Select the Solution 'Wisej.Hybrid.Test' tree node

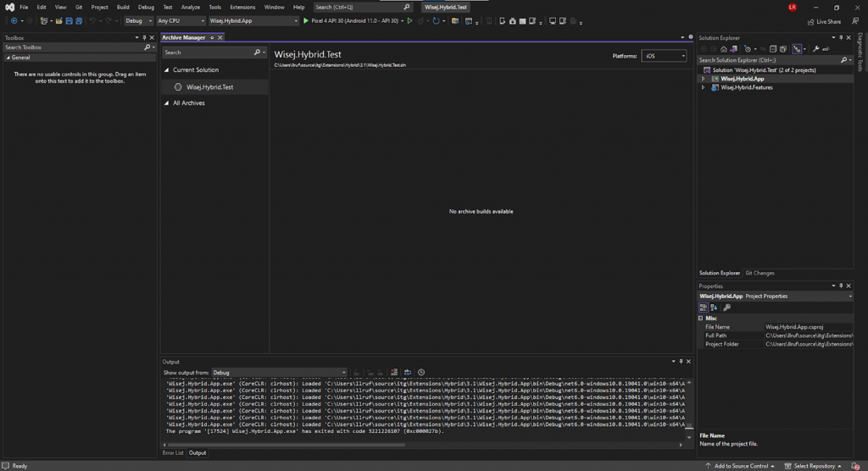(x=764, y=70)
